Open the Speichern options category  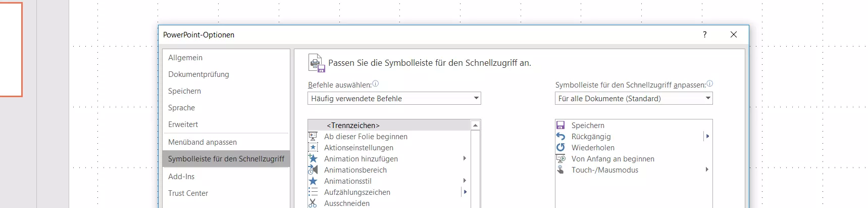click(226, 91)
